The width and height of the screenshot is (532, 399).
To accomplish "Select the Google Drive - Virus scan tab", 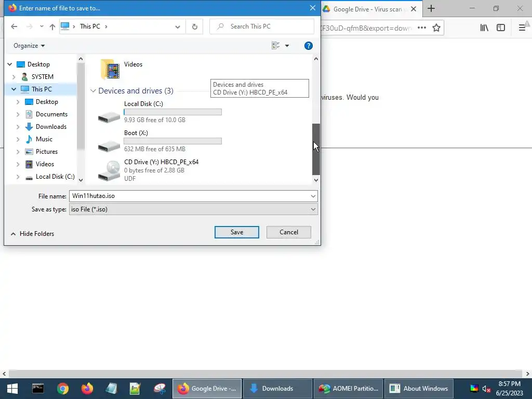I will pos(366,9).
